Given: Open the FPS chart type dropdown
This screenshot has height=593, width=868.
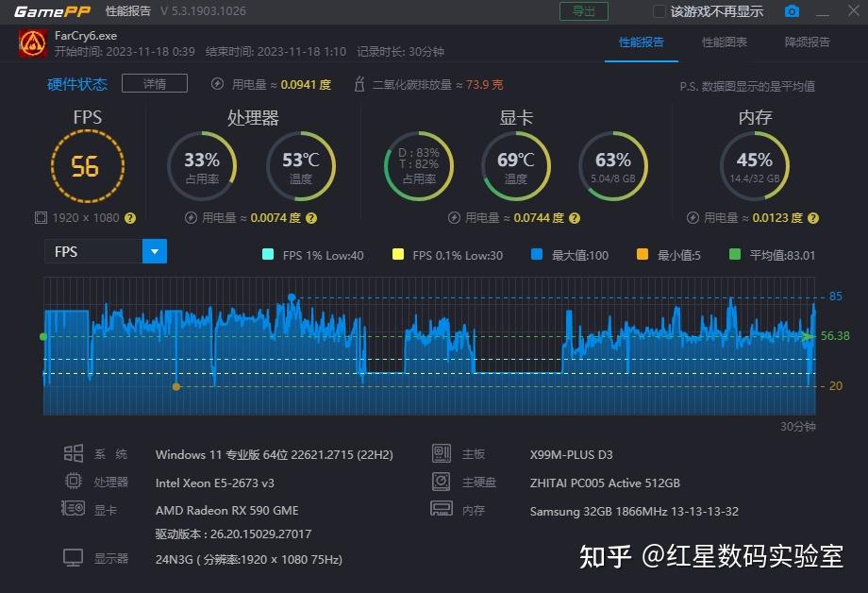Looking at the screenshot, I should [155, 251].
